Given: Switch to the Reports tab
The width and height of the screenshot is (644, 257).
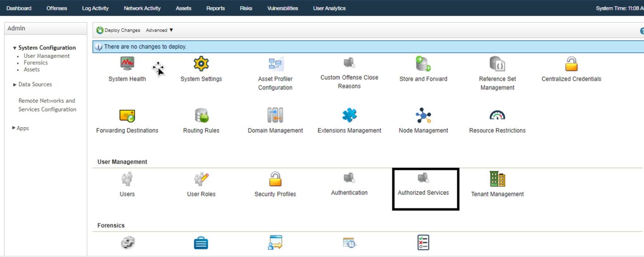Looking at the screenshot, I should point(216,8).
